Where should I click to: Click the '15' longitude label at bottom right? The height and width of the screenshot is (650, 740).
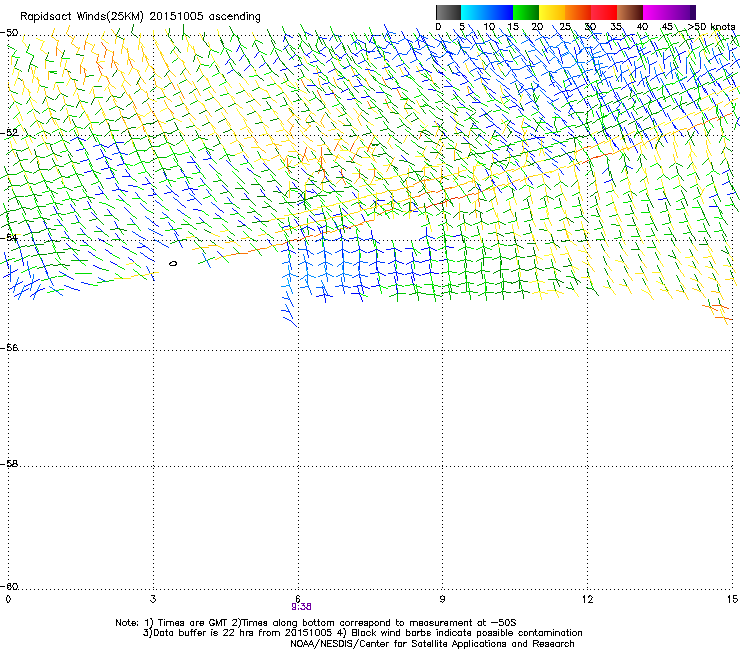pyautogui.click(x=732, y=599)
